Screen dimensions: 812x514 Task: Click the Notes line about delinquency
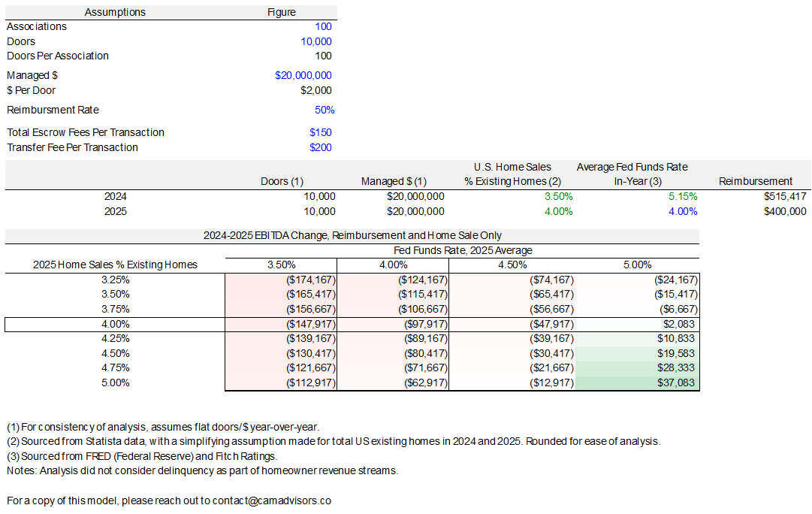(203, 471)
